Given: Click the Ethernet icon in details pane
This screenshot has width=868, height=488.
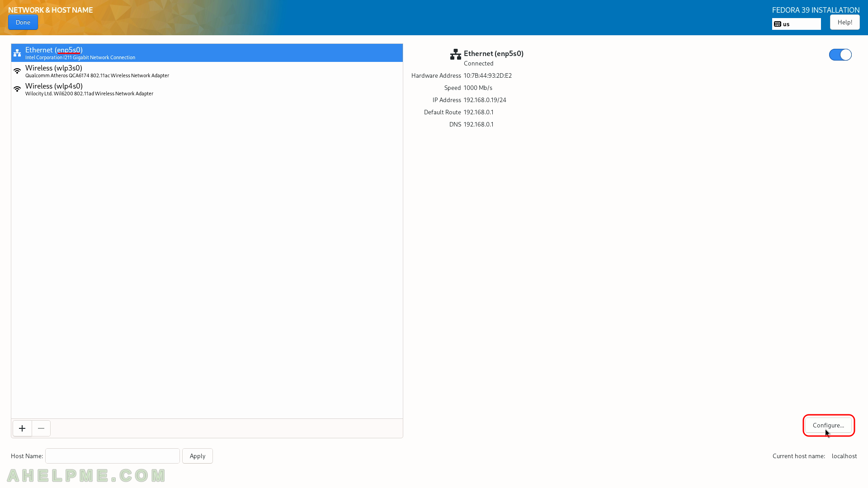Looking at the screenshot, I should [455, 54].
